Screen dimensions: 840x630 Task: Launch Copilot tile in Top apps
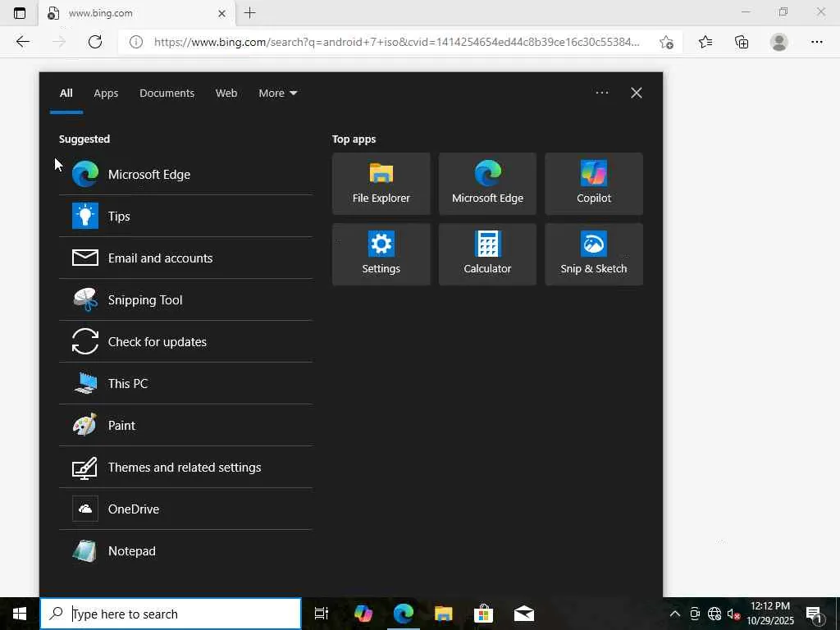[594, 184]
